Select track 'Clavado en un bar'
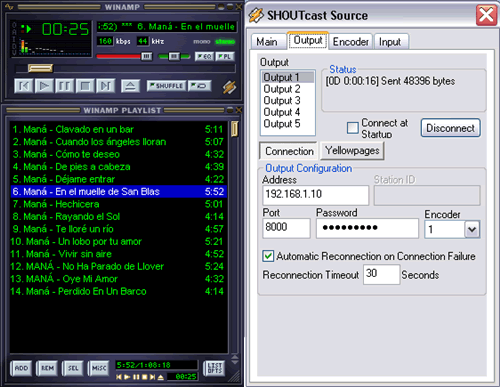Screen dimensions: 501x387 (x=118, y=129)
